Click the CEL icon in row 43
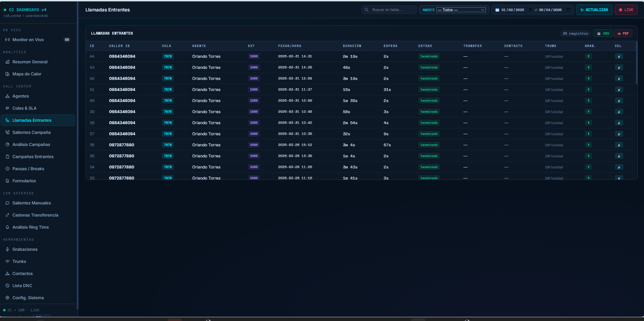The image size is (644, 321). [x=619, y=67]
